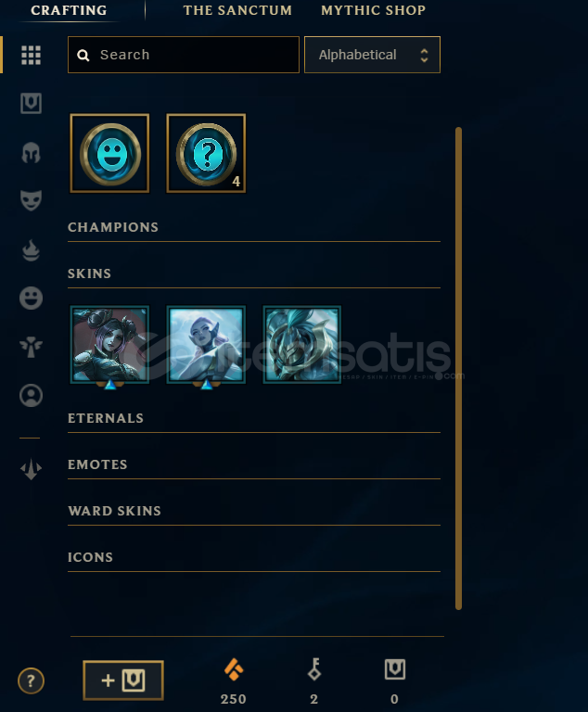Screen dimensions: 588x712
Task: Open the help question mark icon
Action: click(31, 680)
